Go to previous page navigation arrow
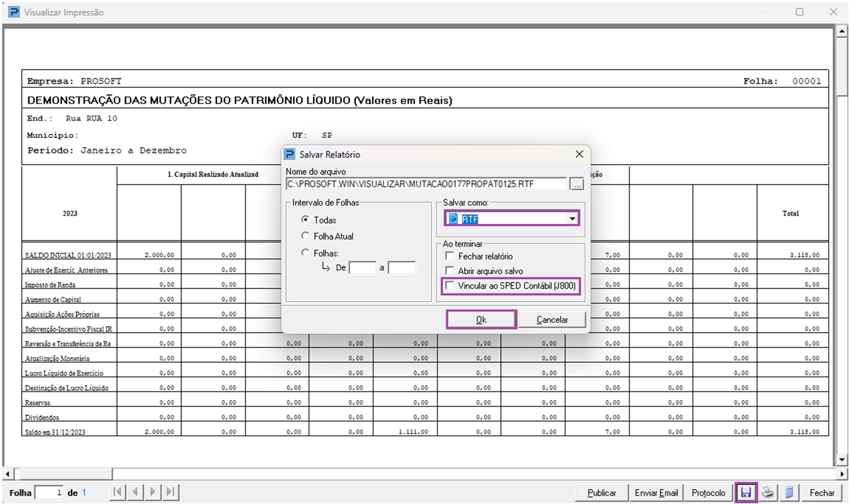The height and width of the screenshot is (504, 849). pyautogui.click(x=135, y=492)
